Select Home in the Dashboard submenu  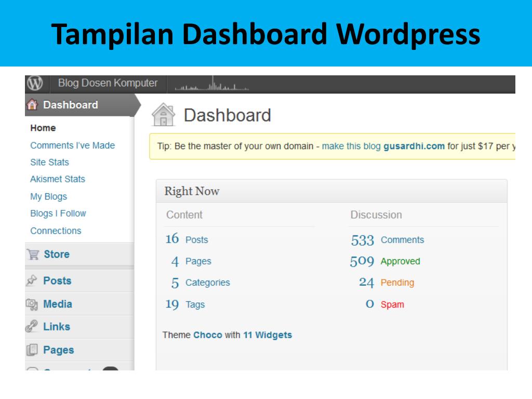[43, 128]
